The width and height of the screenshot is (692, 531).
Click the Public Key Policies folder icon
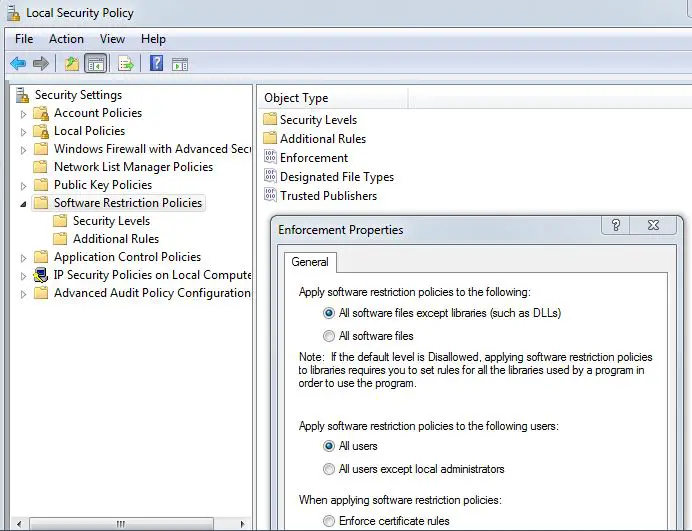coord(41,185)
